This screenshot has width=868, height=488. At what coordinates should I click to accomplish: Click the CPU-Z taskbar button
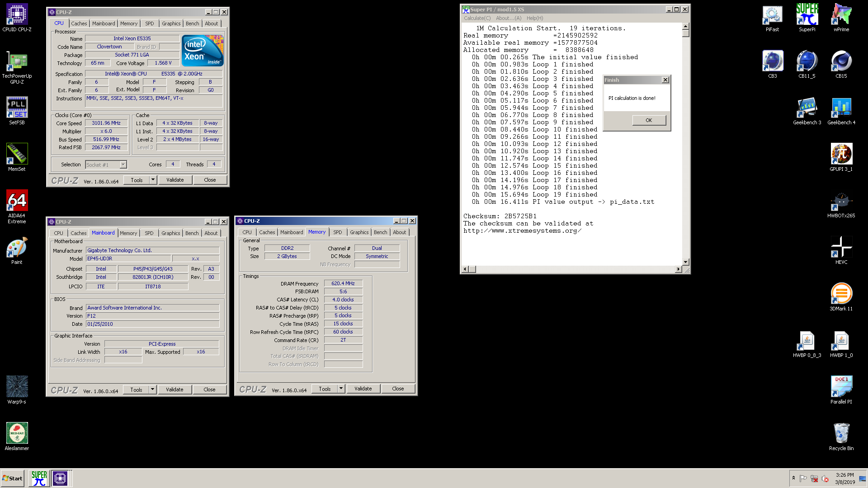[x=60, y=478]
